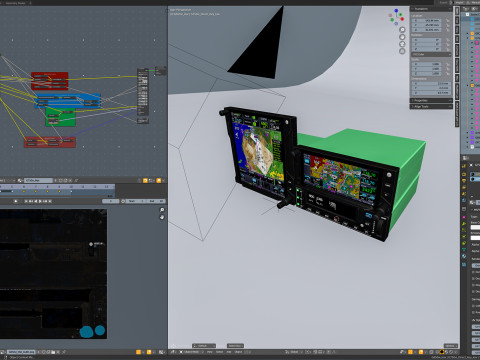This screenshot has height=360, width=480.
Task: Open the Tool tab in Properties editor
Action: (x=464, y=166)
